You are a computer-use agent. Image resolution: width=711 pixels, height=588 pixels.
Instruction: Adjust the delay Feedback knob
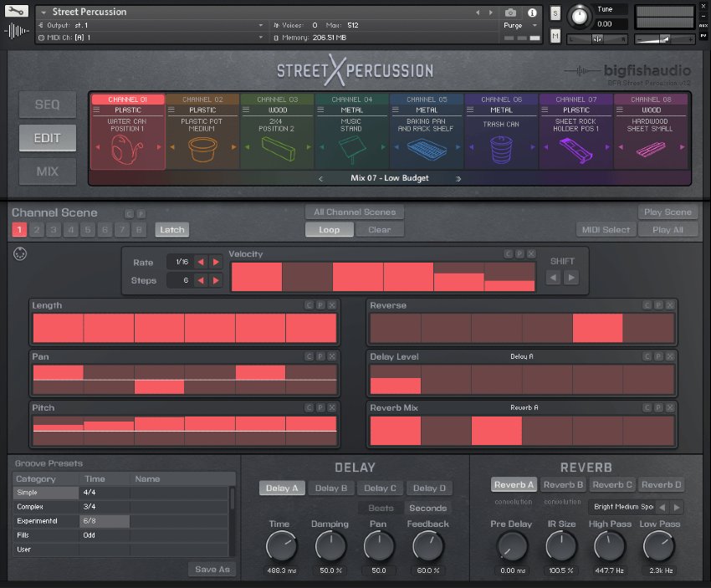coord(427,546)
